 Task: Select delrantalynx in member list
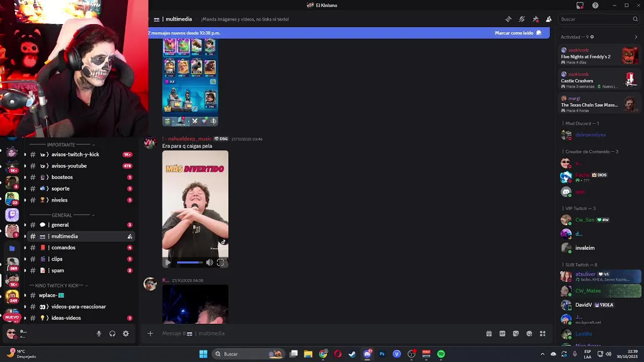tap(591, 135)
